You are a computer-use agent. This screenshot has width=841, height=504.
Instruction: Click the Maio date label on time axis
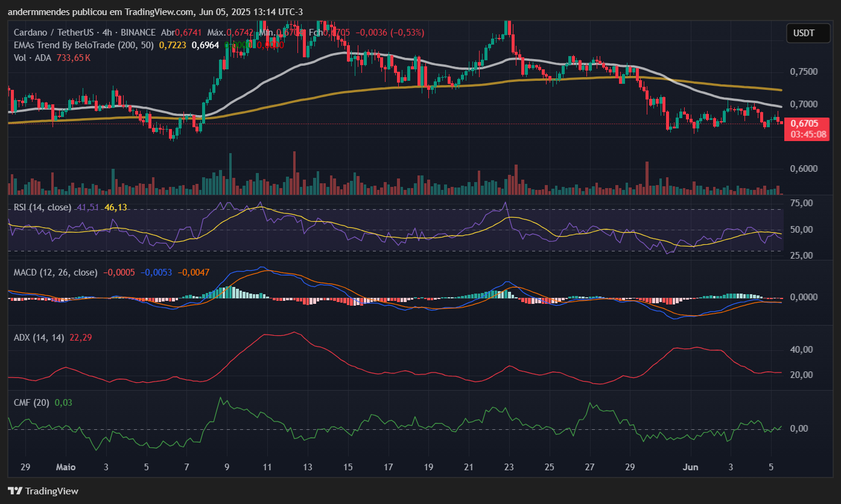(66, 467)
